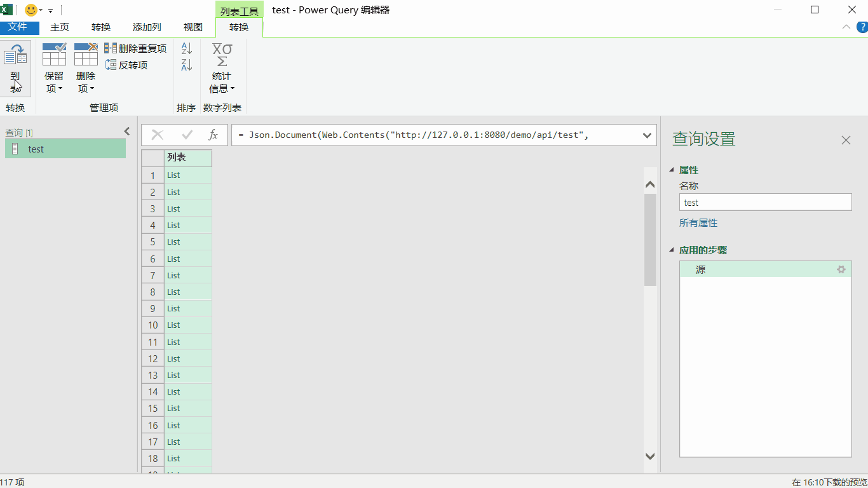
Task: Click the smiley feedback icon
Action: pos(31,10)
